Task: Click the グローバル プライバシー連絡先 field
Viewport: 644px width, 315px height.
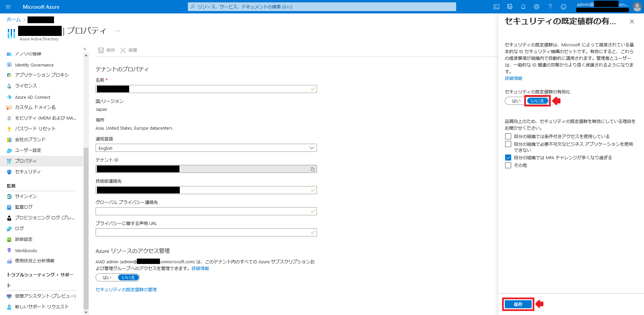Action: coord(206,211)
